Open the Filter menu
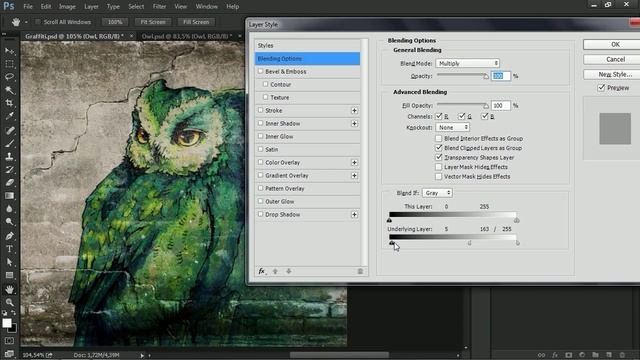The height and width of the screenshot is (360, 640). 159,7
